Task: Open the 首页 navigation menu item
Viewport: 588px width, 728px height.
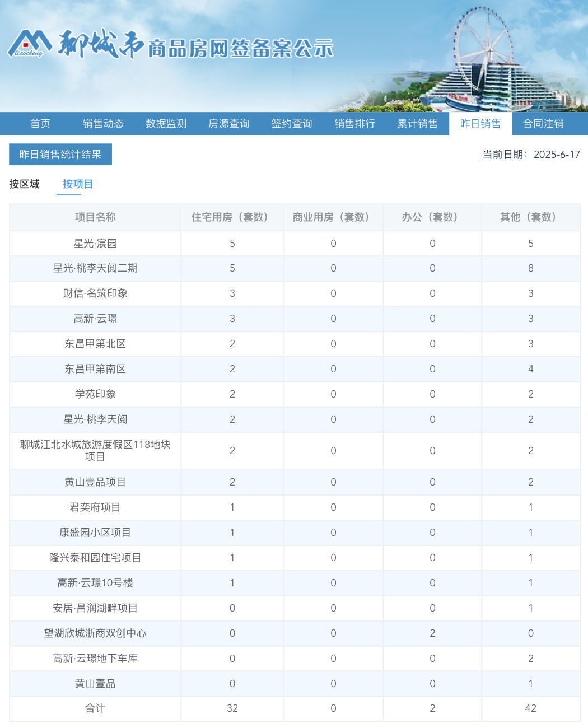Action: click(x=40, y=123)
